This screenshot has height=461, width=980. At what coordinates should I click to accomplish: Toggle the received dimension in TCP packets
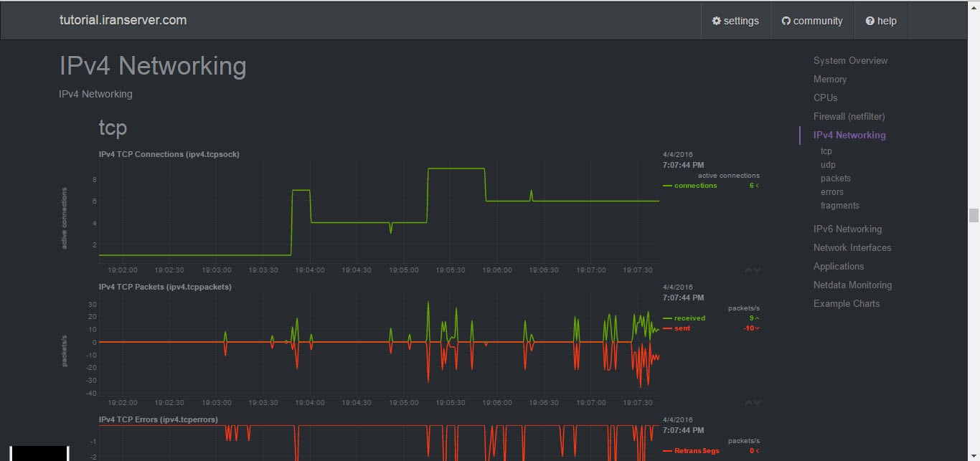point(689,318)
